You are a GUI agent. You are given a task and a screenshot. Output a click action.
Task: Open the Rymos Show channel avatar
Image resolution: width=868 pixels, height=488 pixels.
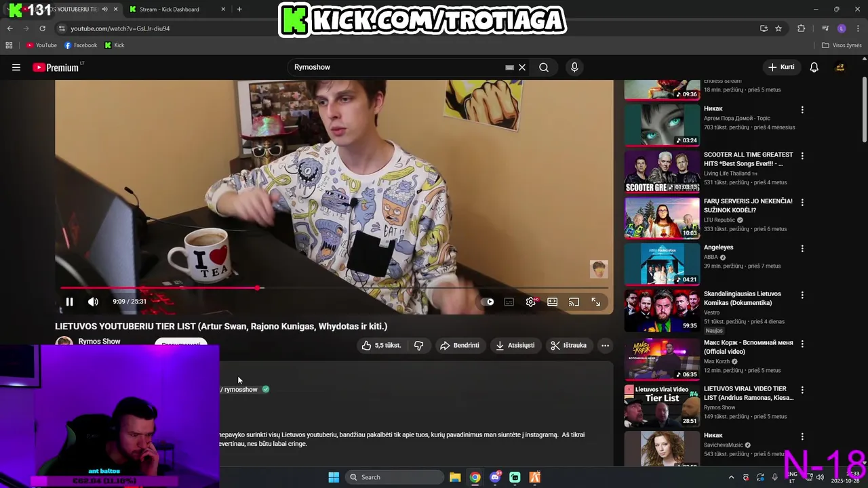point(64,342)
